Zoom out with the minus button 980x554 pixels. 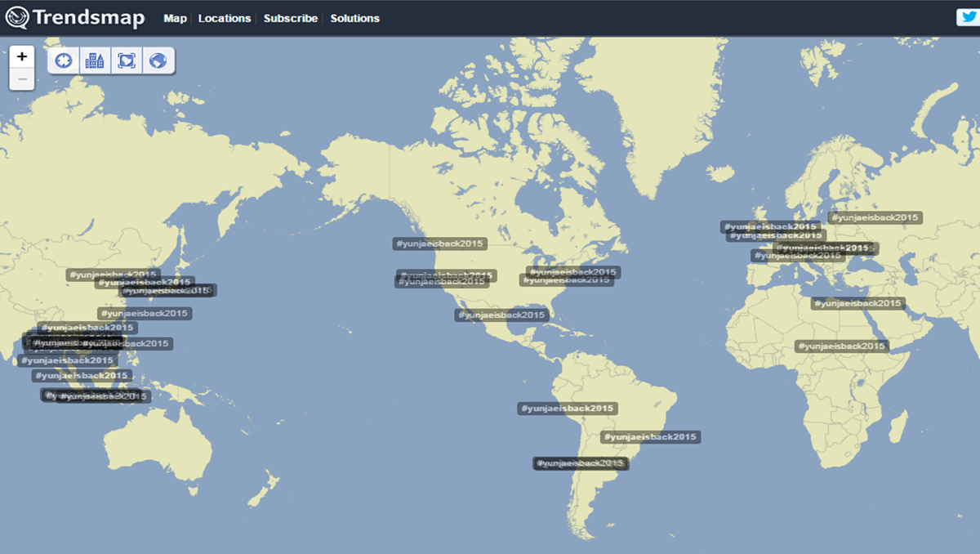[x=22, y=79]
